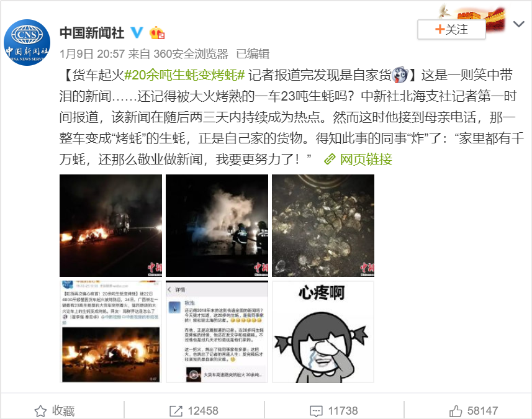This screenshot has width=532, height=419.
Task: Open the firefighters with smoke thumbnail
Action: [217, 225]
